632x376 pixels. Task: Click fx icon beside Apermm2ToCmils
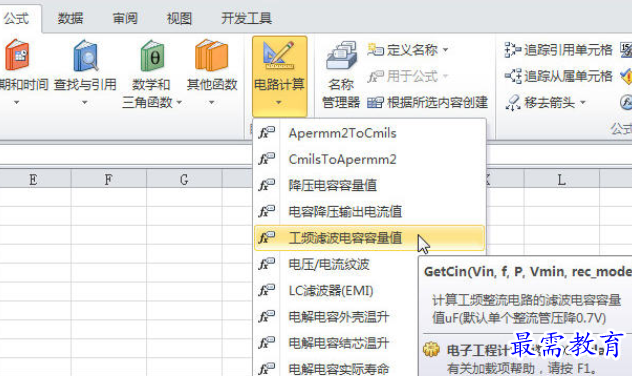pos(266,133)
